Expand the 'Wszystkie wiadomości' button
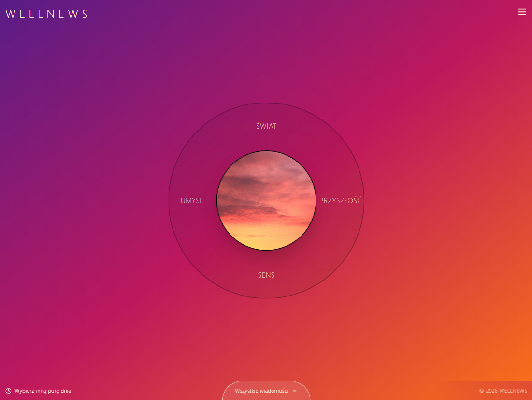The height and width of the screenshot is (400, 532). 266,390
